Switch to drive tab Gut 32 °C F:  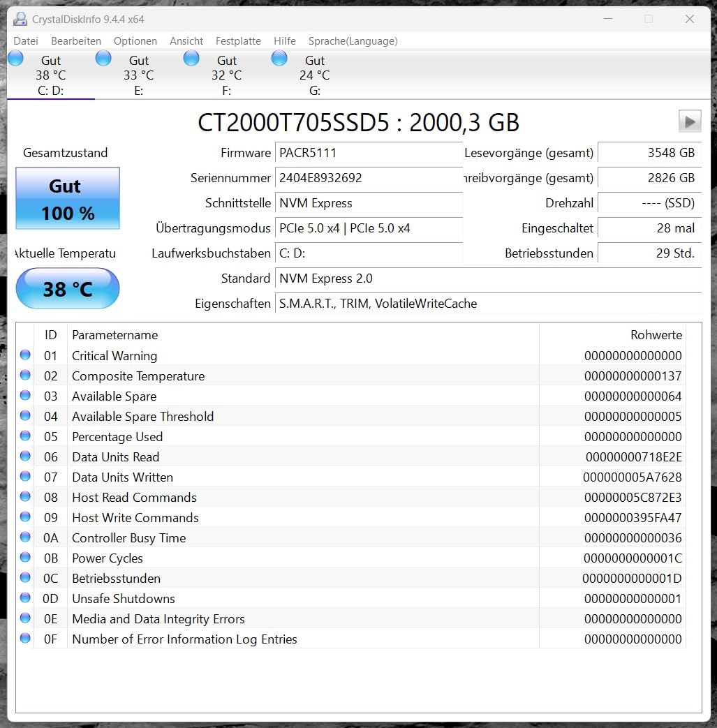[227, 75]
